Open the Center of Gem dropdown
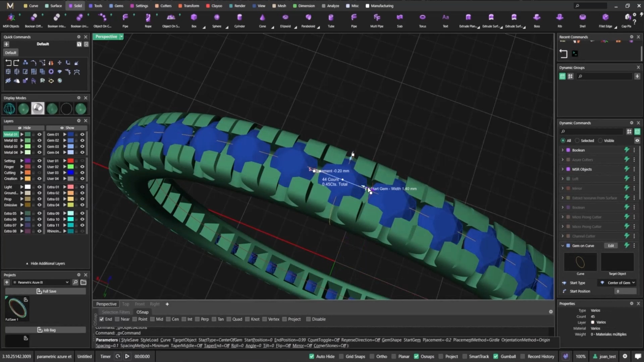This screenshot has height=362, width=644. click(618, 283)
